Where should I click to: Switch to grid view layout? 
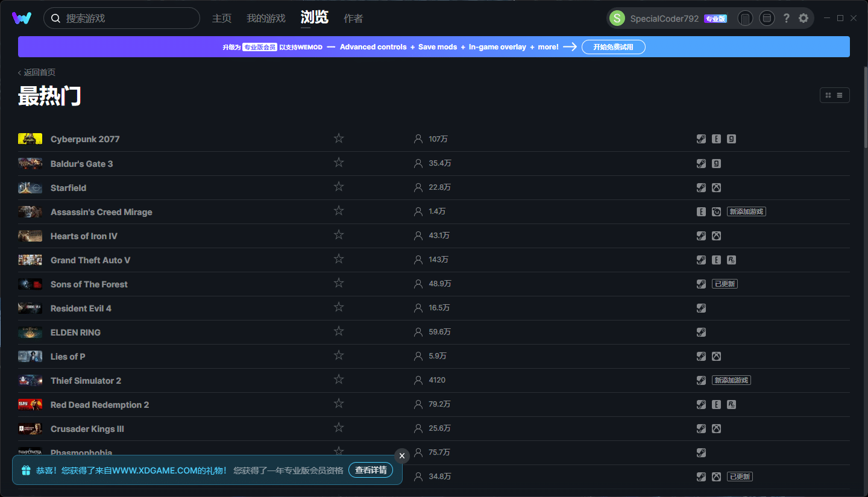[x=827, y=95]
